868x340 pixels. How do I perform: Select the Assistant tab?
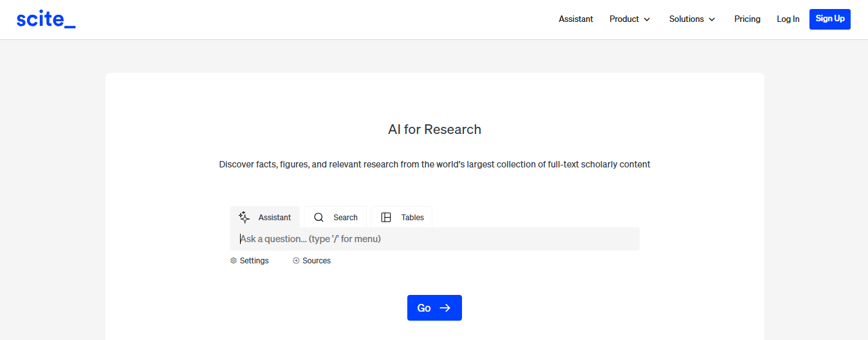264,217
